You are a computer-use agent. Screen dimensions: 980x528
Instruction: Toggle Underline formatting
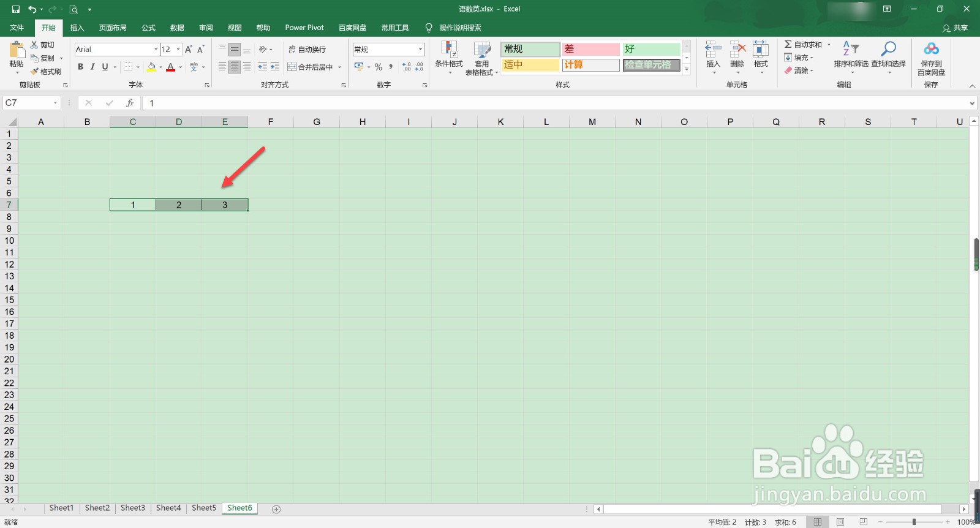[x=105, y=67]
